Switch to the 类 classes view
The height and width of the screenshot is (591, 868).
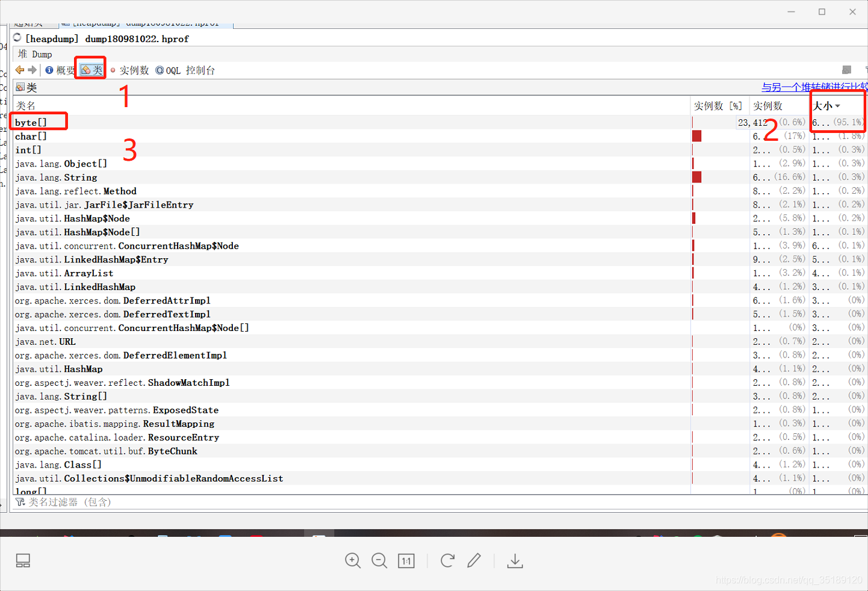91,70
